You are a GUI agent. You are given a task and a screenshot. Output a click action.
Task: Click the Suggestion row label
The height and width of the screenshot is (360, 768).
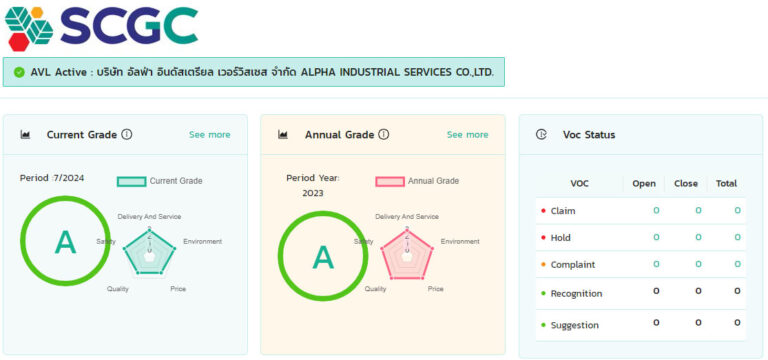tap(575, 325)
